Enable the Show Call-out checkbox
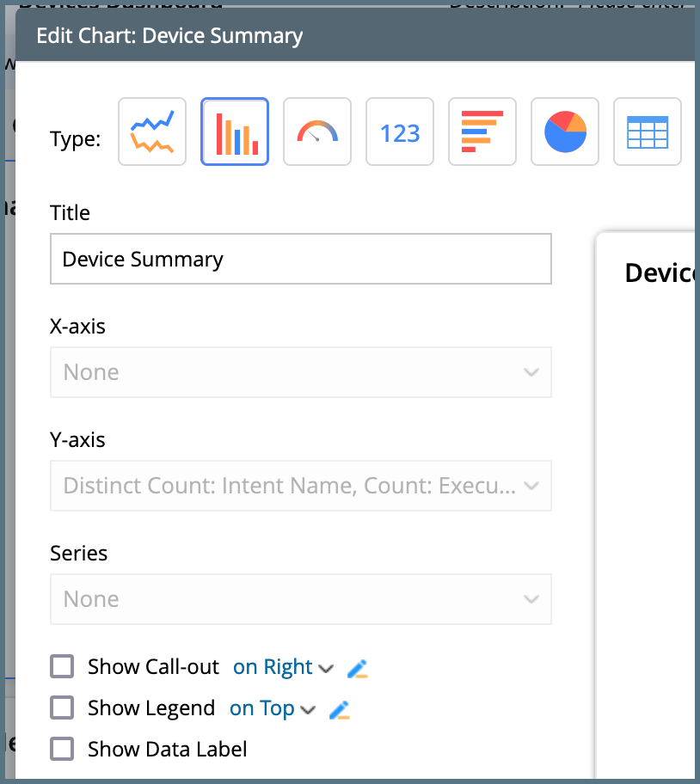 (62, 667)
